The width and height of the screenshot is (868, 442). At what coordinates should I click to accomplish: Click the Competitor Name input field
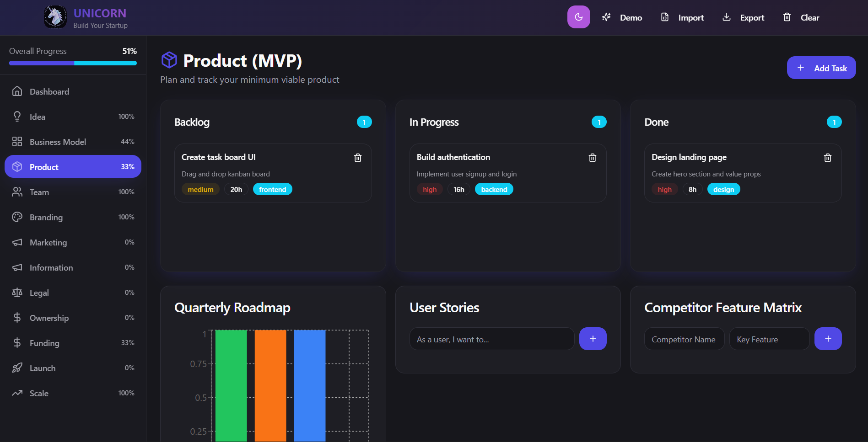pyautogui.click(x=684, y=339)
